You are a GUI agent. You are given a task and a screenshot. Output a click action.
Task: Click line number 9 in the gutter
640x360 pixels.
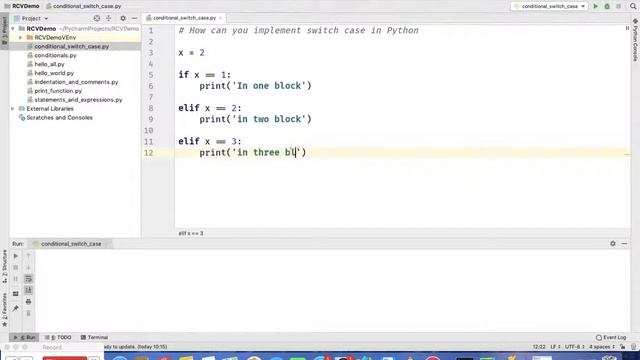(x=151, y=119)
